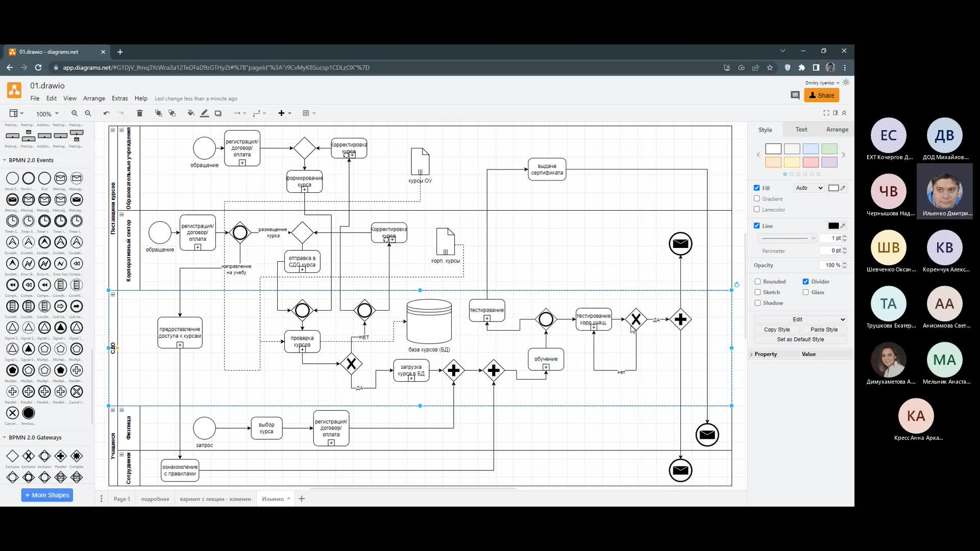Click Set as Default Style button

pyautogui.click(x=800, y=339)
